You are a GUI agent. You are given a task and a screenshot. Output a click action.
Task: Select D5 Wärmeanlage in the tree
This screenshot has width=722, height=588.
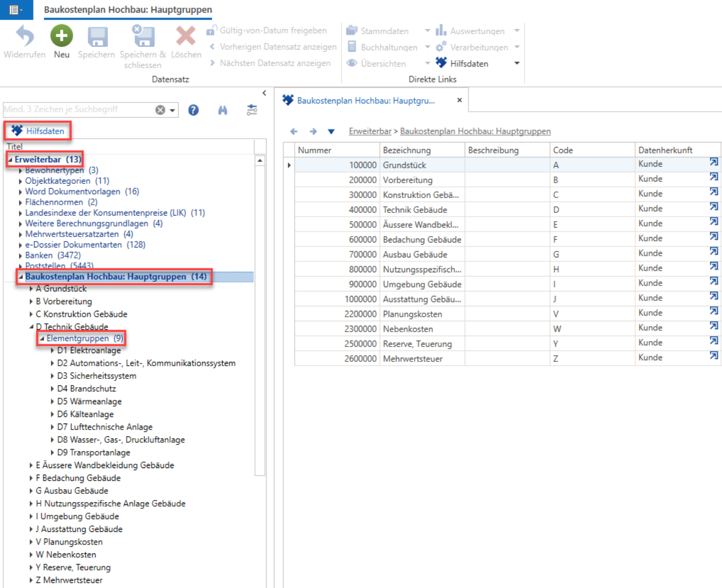(90, 402)
